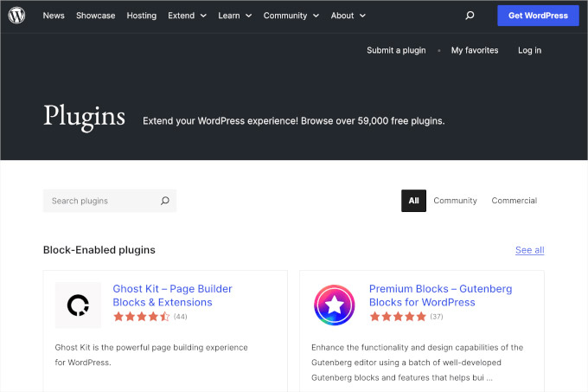Open the News menu item
588x392 pixels.
[54, 16]
